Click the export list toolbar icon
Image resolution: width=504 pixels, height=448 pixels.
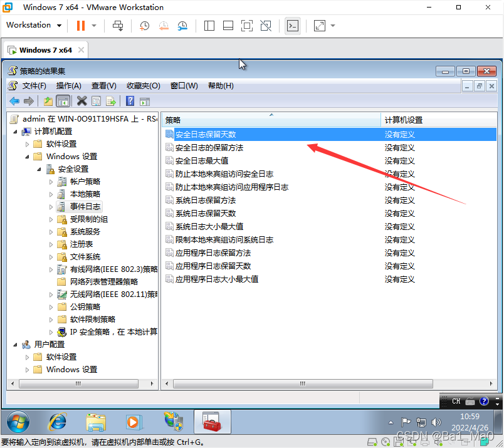point(111,102)
